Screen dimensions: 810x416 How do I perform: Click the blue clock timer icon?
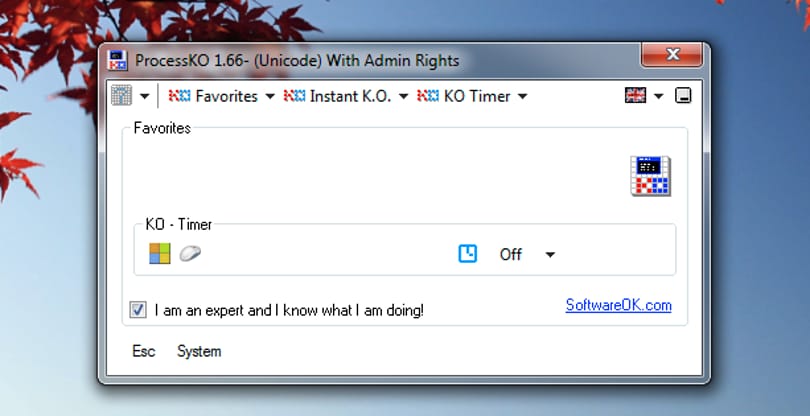point(468,254)
